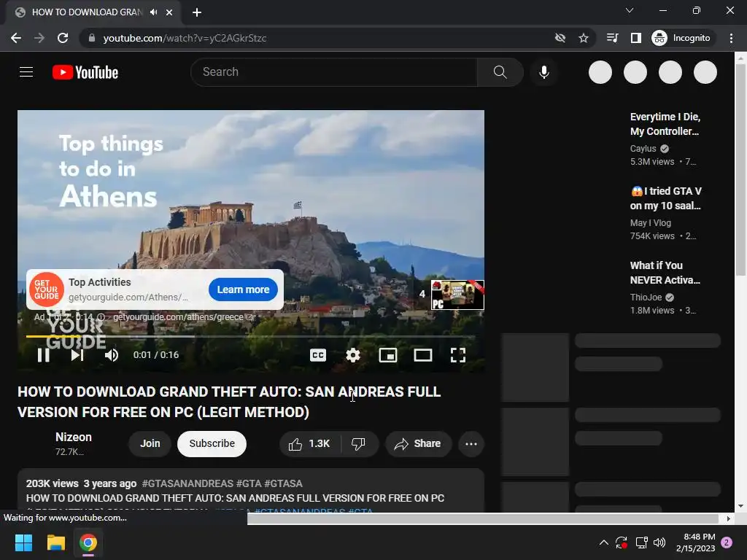Open third-party cookies blocked eye icon
Viewport: 747px width, 560px height.
560,38
